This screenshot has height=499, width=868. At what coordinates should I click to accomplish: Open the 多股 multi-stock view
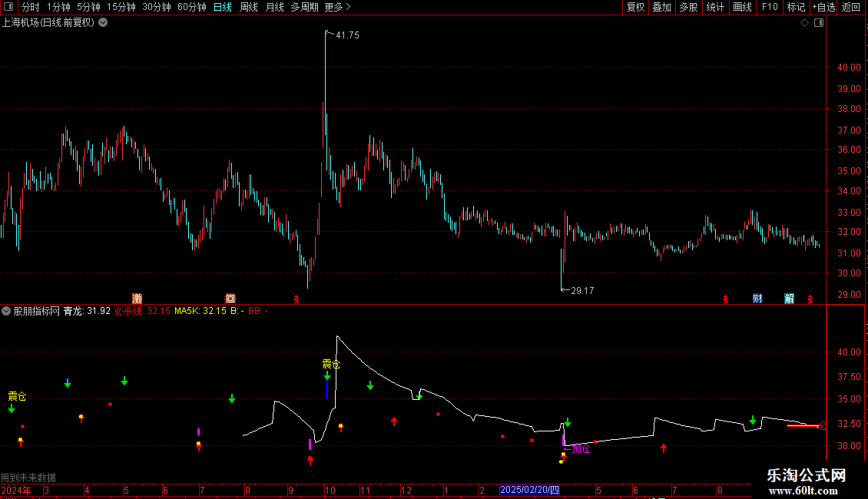point(689,7)
